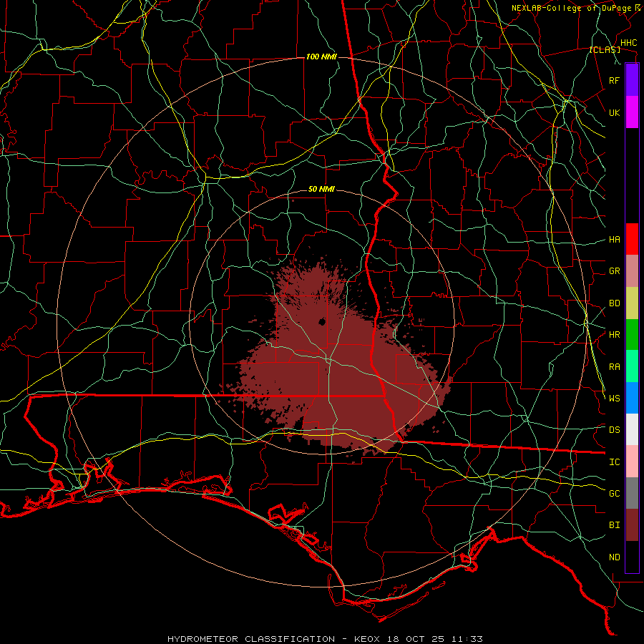Click the radar site black dot at center

[x=322, y=321]
